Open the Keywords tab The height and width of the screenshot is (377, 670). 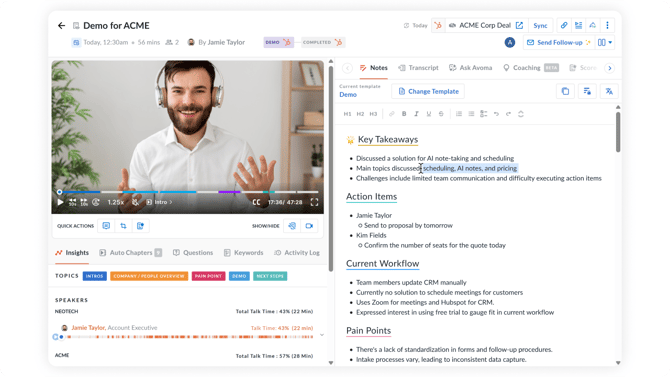coord(244,253)
